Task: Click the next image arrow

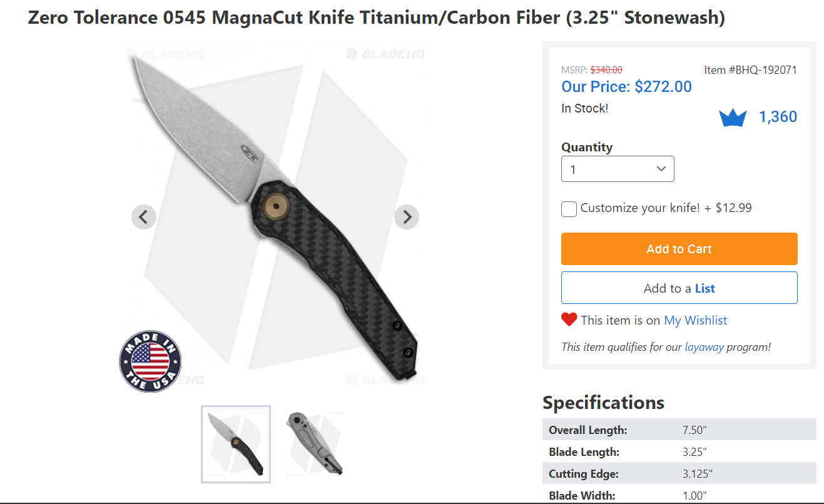Action: 407,217
